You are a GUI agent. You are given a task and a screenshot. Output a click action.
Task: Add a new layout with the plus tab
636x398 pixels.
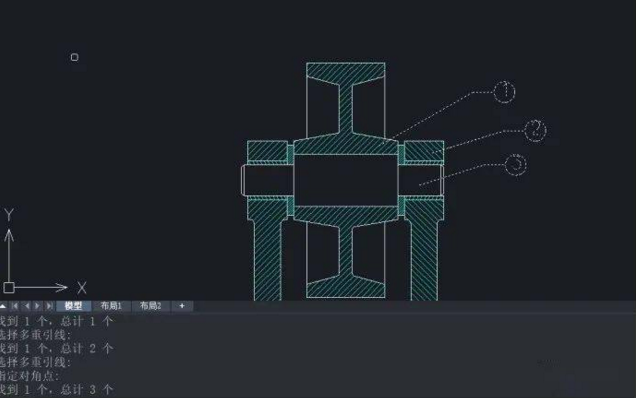point(182,306)
